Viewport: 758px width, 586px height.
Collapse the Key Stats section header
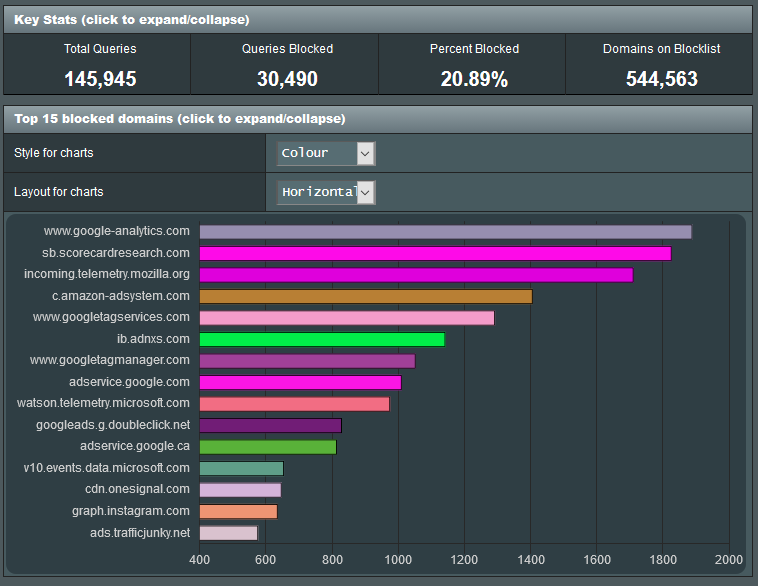pyautogui.click(x=378, y=20)
